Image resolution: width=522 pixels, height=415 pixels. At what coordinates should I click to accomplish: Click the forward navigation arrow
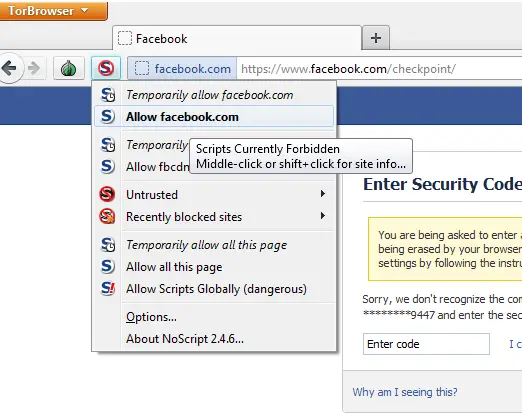tap(34, 68)
